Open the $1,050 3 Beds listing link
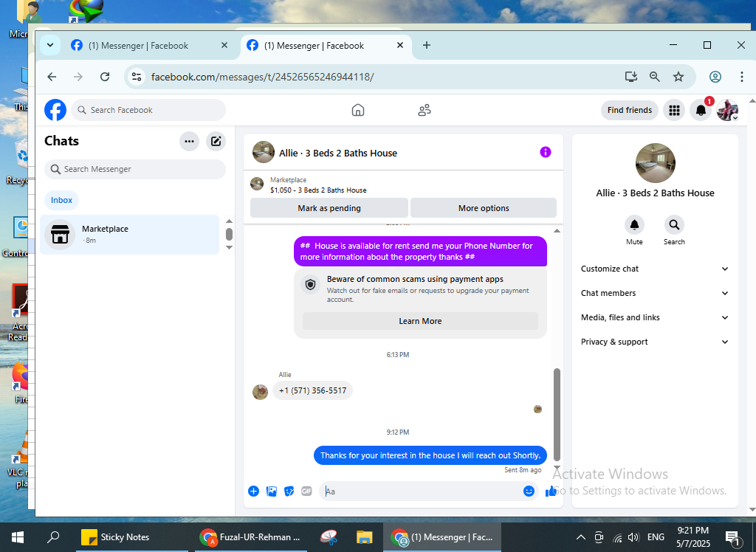 (x=318, y=190)
